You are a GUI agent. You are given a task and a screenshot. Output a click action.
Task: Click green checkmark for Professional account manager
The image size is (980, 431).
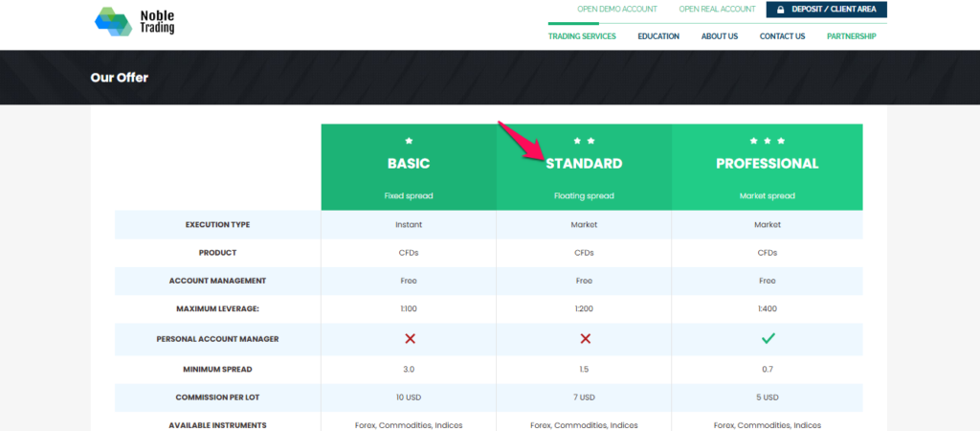767,338
